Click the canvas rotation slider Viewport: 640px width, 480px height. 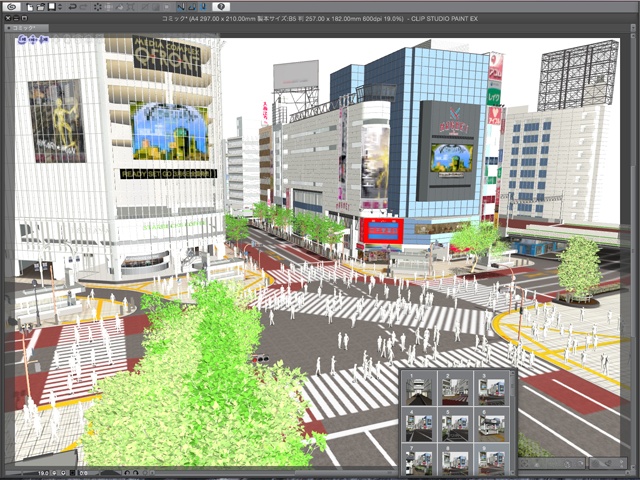click(x=111, y=473)
